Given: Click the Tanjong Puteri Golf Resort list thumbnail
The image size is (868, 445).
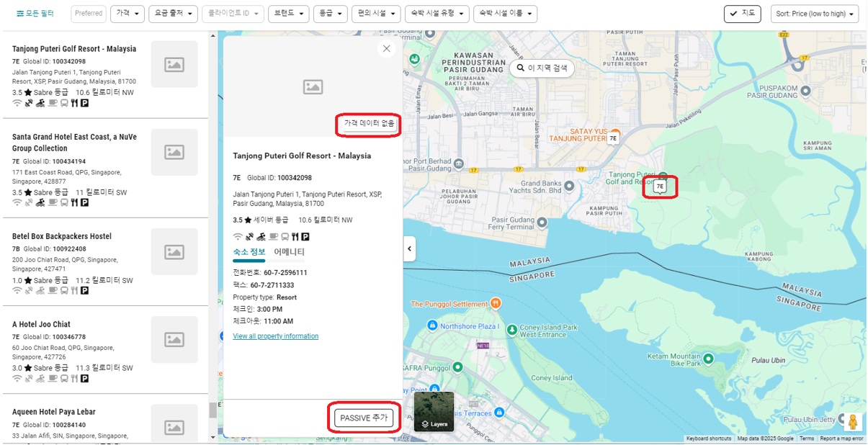Looking at the screenshot, I should 174,64.
